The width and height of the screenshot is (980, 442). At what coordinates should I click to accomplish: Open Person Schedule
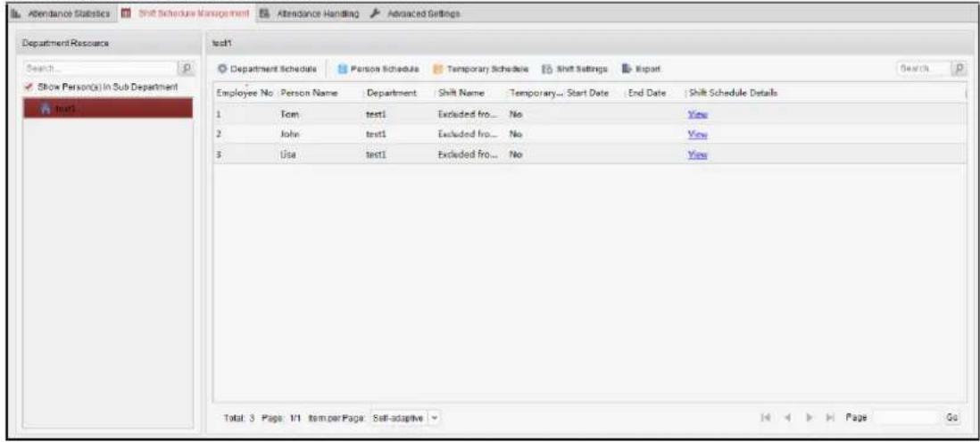click(378, 68)
